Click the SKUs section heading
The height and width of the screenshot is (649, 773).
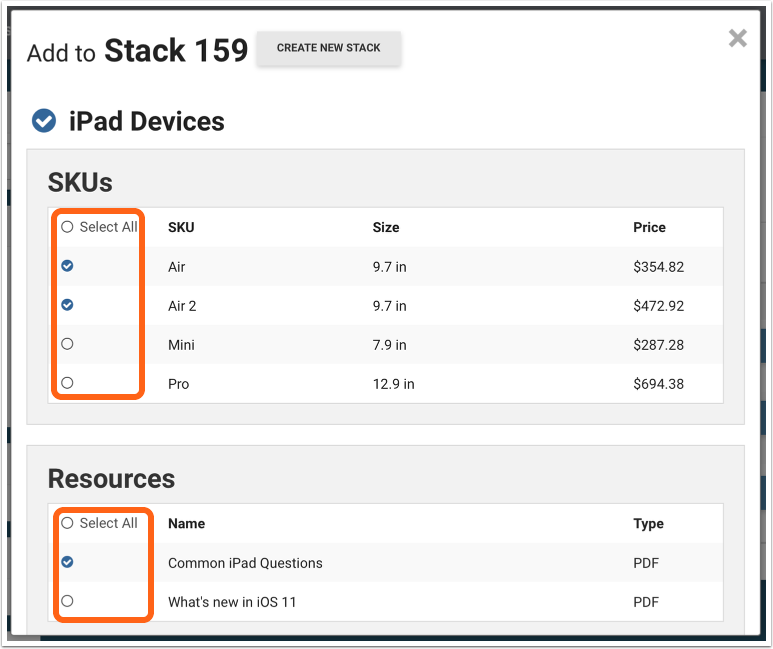pyautogui.click(x=80, y=182)
